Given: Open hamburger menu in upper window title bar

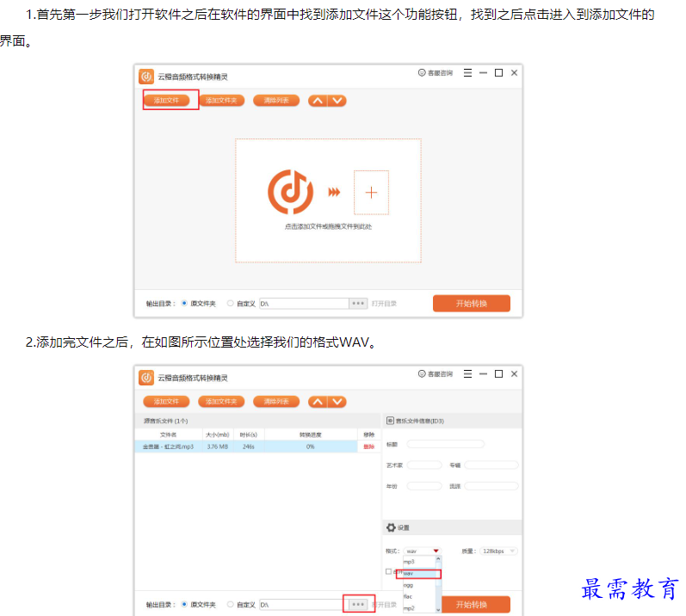Looking at the screenshot, I should coord(467,73).
